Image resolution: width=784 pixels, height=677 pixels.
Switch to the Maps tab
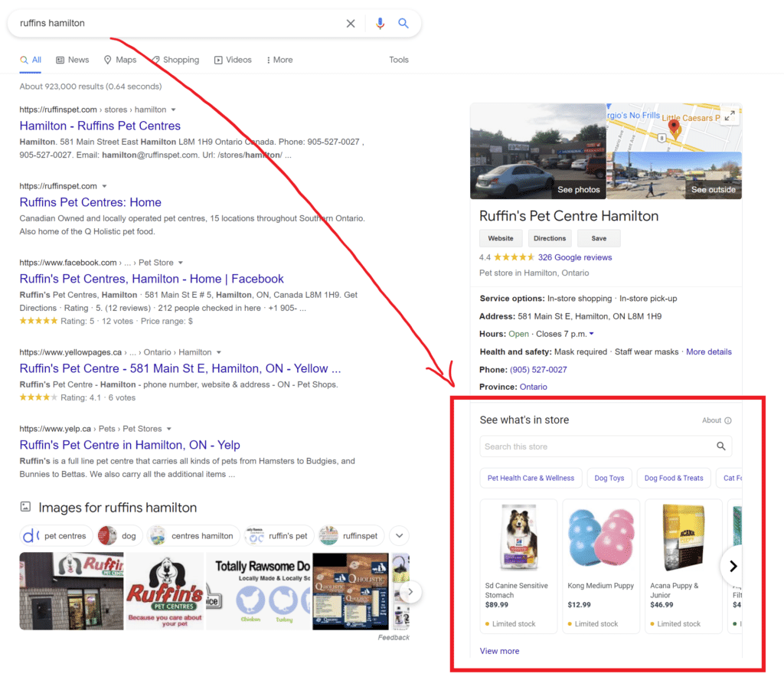click(120, 60)
